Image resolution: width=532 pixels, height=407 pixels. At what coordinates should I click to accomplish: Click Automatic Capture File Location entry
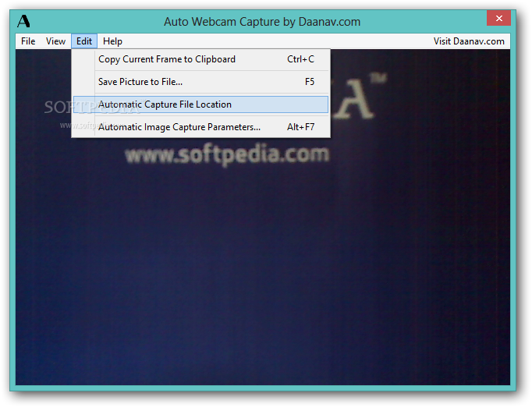[200, 104]
